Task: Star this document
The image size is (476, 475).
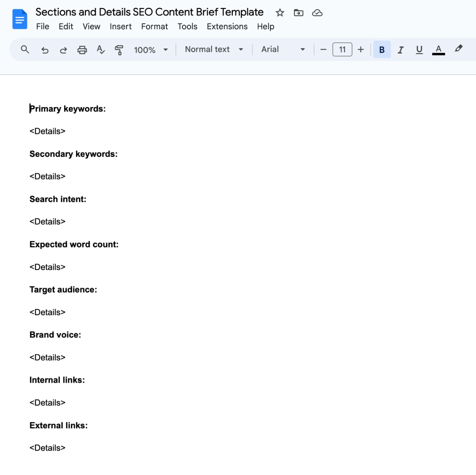Action: [279, 13]
